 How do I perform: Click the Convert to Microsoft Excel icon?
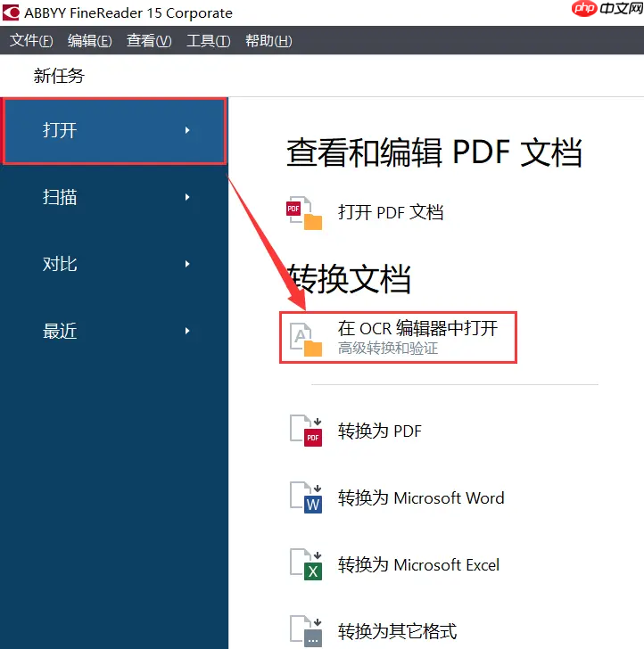pos(306,565)
